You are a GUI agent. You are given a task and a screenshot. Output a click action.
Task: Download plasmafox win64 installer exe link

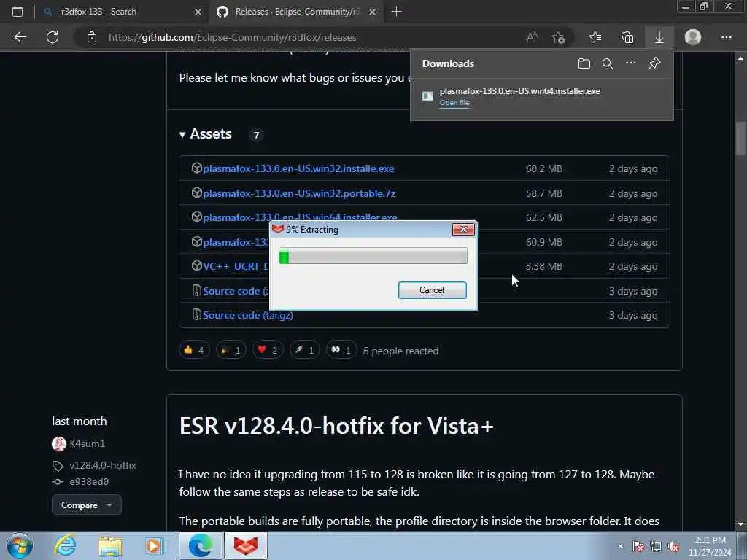click(300, 216)
